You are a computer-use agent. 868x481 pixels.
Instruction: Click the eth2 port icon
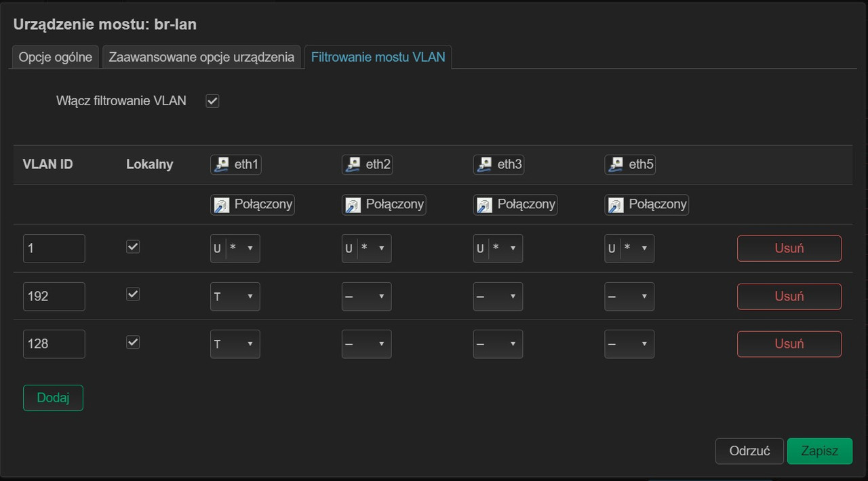point(353,164)
